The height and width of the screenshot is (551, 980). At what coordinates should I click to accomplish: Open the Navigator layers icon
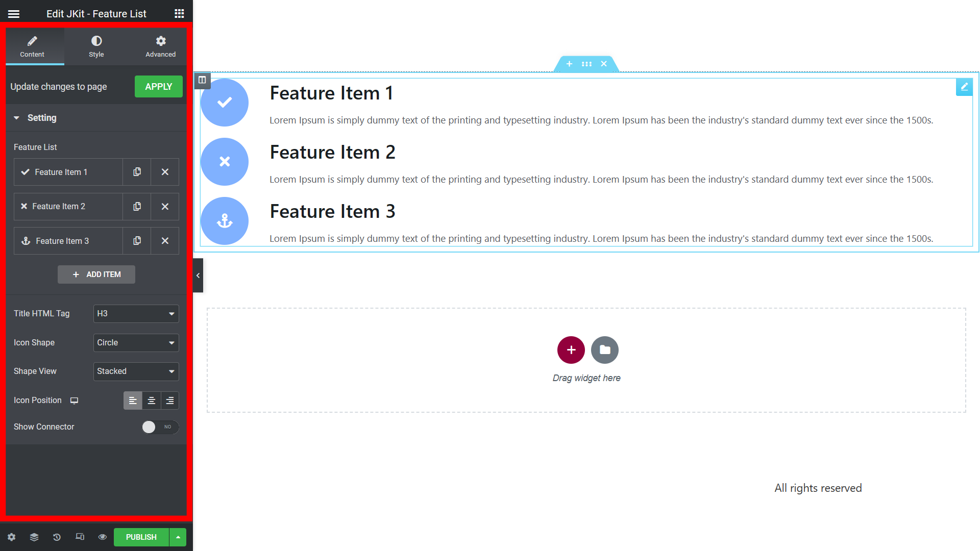34,537
